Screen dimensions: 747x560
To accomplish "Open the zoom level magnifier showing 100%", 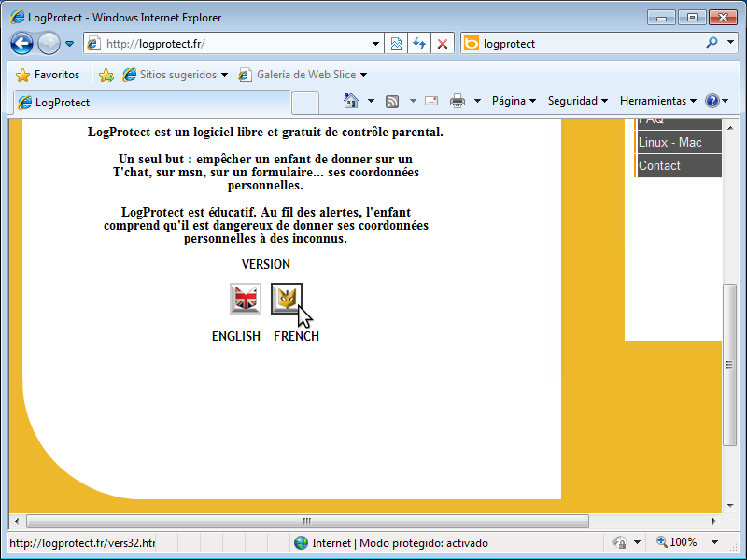I will [676, 542].
